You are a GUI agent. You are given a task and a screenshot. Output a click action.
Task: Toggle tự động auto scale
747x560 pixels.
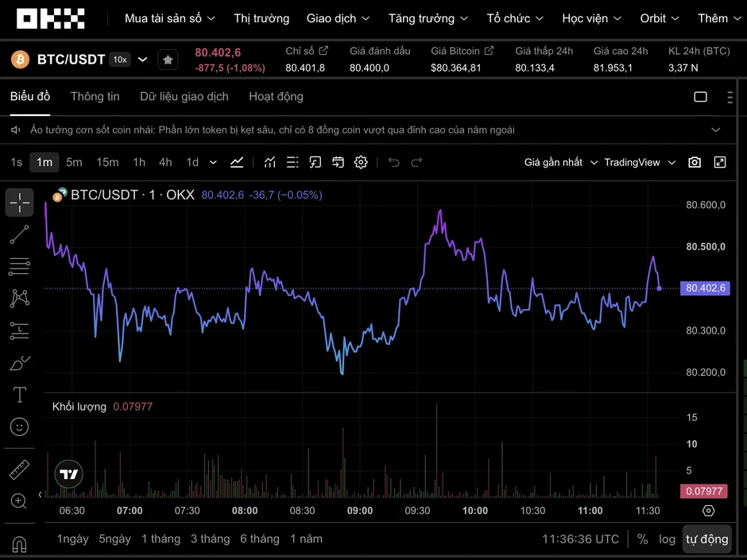tap(707, 539)
